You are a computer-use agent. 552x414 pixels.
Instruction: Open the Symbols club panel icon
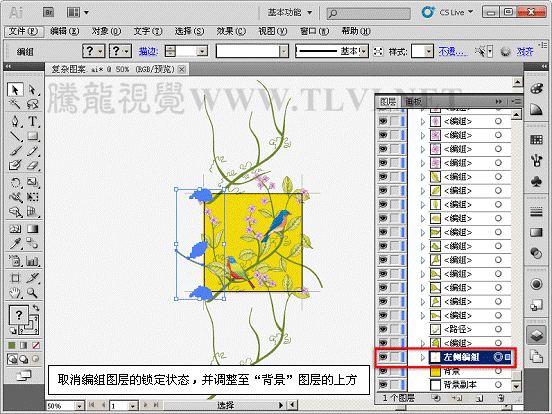537,181
